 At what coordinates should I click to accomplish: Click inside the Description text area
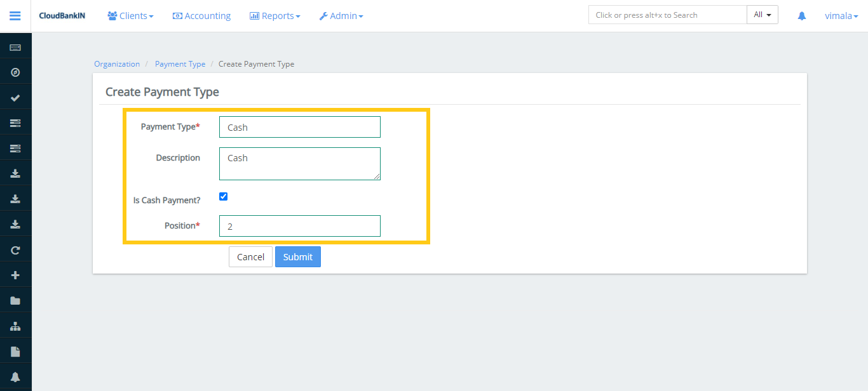coord(299,163)
